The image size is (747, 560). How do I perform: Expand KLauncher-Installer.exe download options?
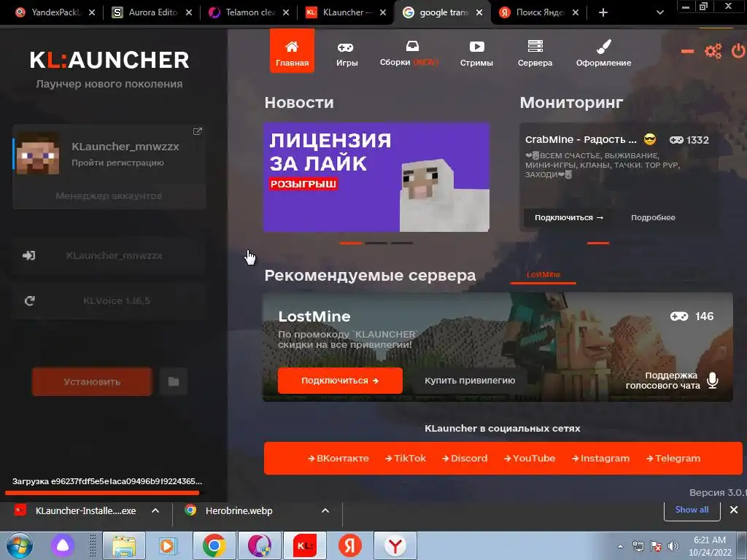pos(155,510)
